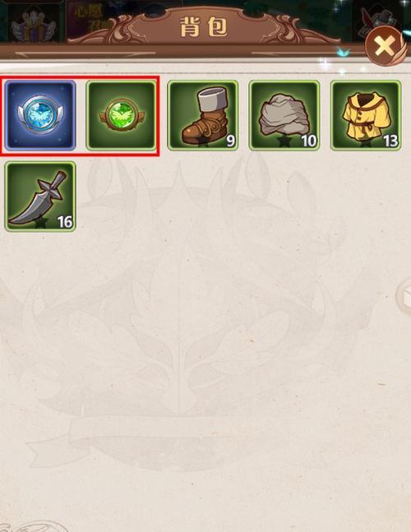Select the green winged gem badge
The width and height of the screenshot is (411, 532).
(122, 115)
